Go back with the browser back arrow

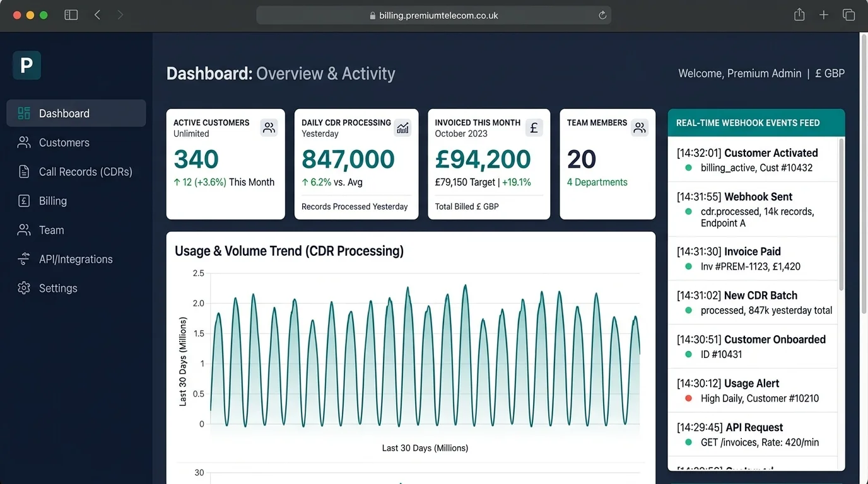point(97,15)
